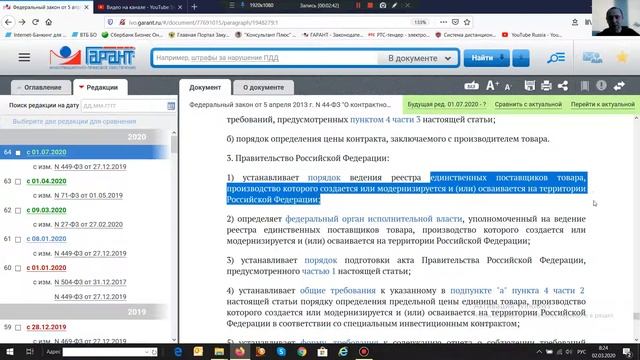This screenshot has width=640, height=360.
Task: Open ВТБ БО bookmark
Action: click(84, 35)
